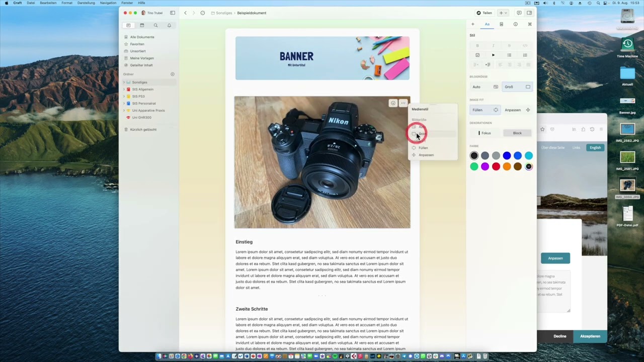The image size is (644, 362).
Task: Apply italic text style
Action: point(493,45)
